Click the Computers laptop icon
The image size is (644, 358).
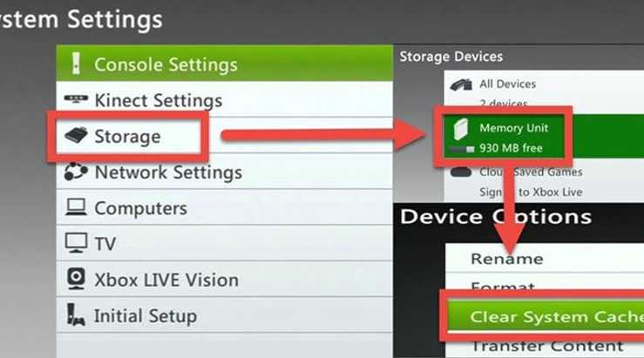point(76,208)
